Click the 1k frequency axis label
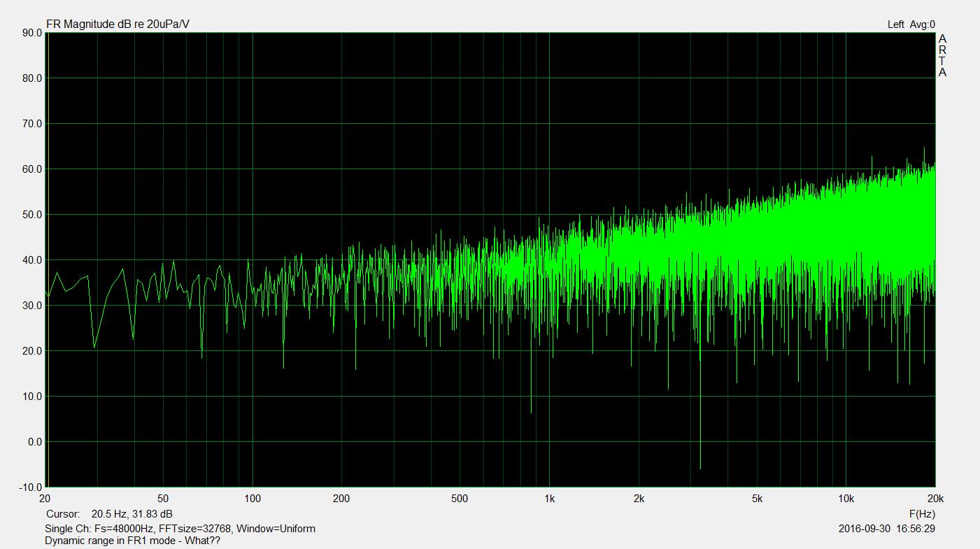 point(549,499)
